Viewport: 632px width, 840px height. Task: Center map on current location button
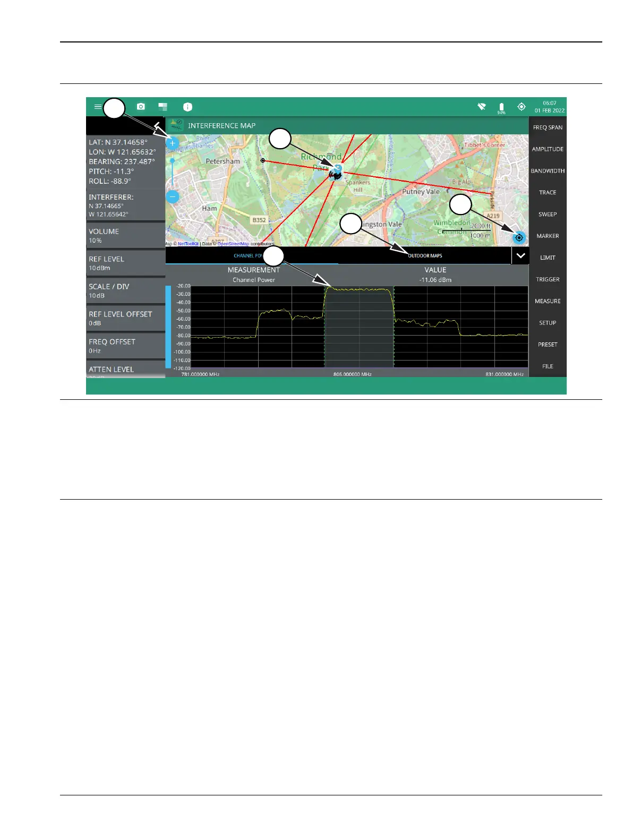click(x=519, y=237)
